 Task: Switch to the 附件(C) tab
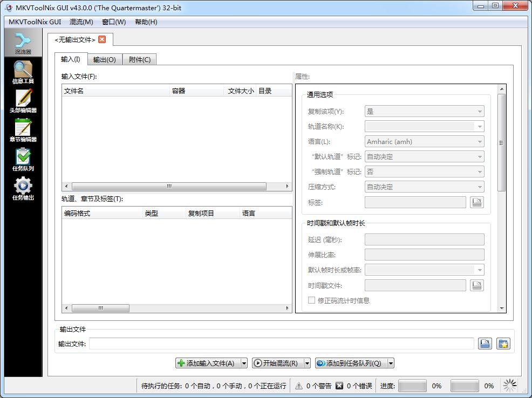[139, 59]
